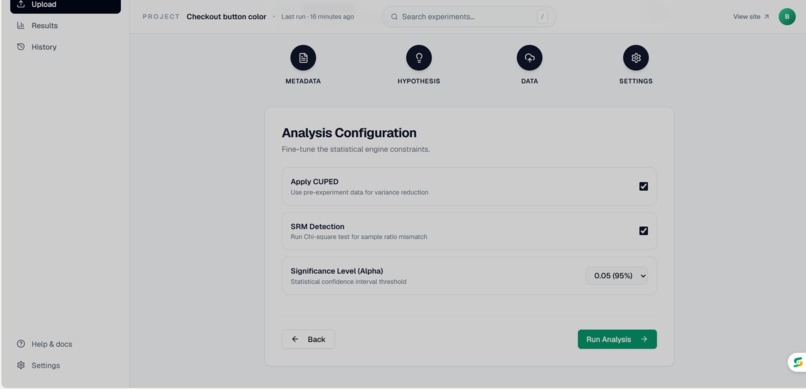
Task: Select Upload in the sidebar
Action: coord(66,5)
